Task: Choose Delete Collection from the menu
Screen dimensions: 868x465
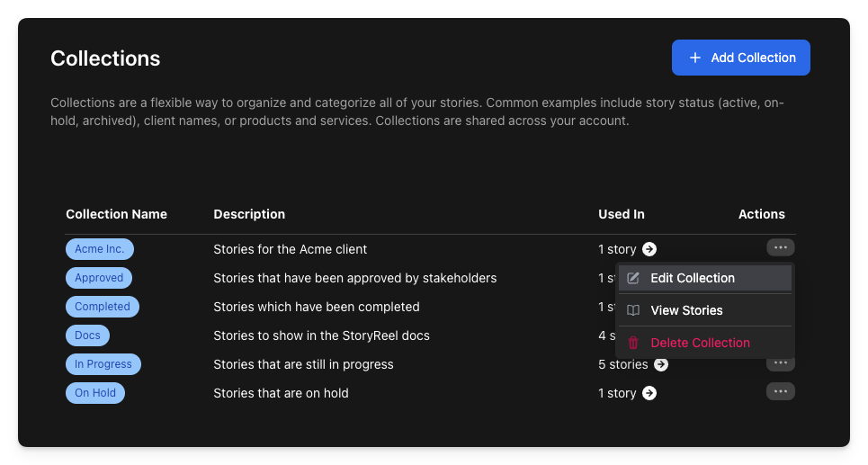Action: pyautogui.click(x=704, y=343)
